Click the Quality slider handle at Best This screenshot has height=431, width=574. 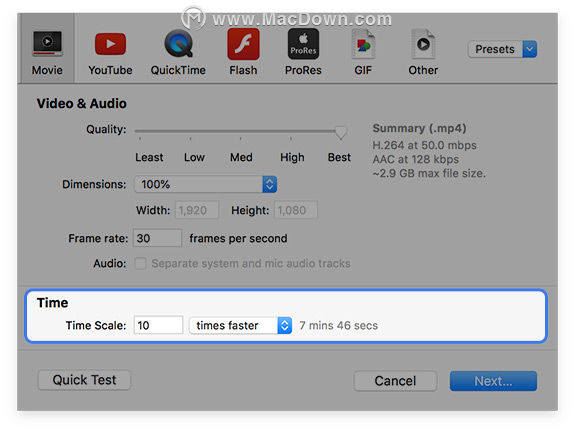click(340, 133)
